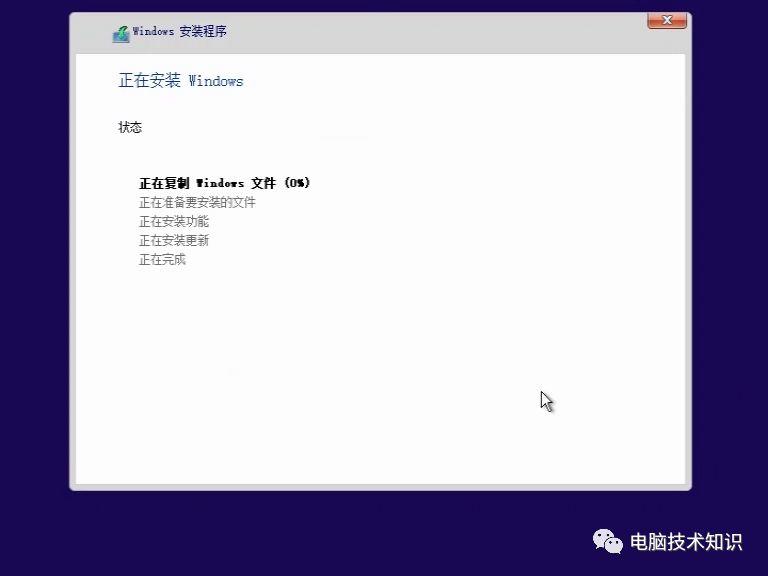Select '正在完成' status line
768x576 pixels.
162,260
